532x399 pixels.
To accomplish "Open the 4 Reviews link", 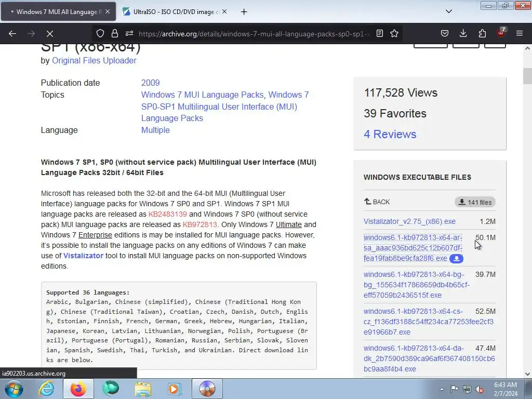I will point(390,135).
